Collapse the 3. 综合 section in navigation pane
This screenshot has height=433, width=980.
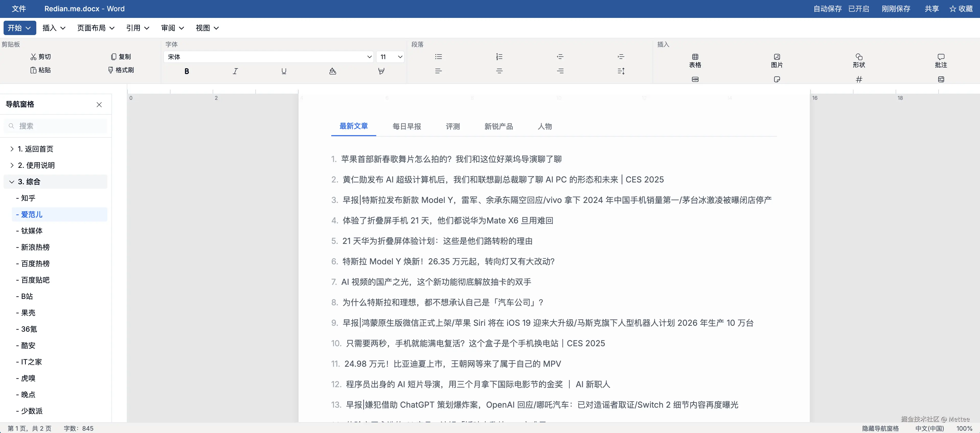[x=12, y=182]
